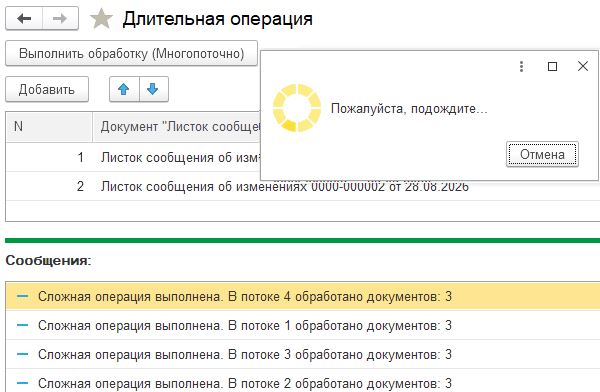Select message about потоке 2
Viewport: 600px width, 392px height.
pos(303,382)
